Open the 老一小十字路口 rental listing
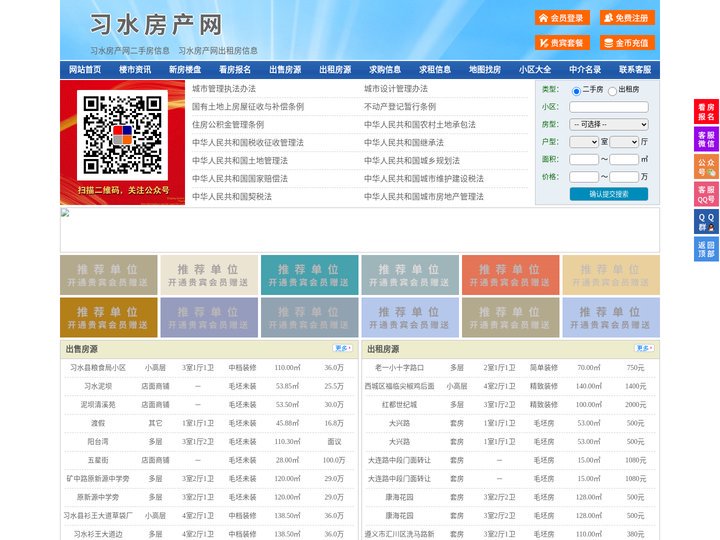The image size is (720, 540). [x=399, y=368]
